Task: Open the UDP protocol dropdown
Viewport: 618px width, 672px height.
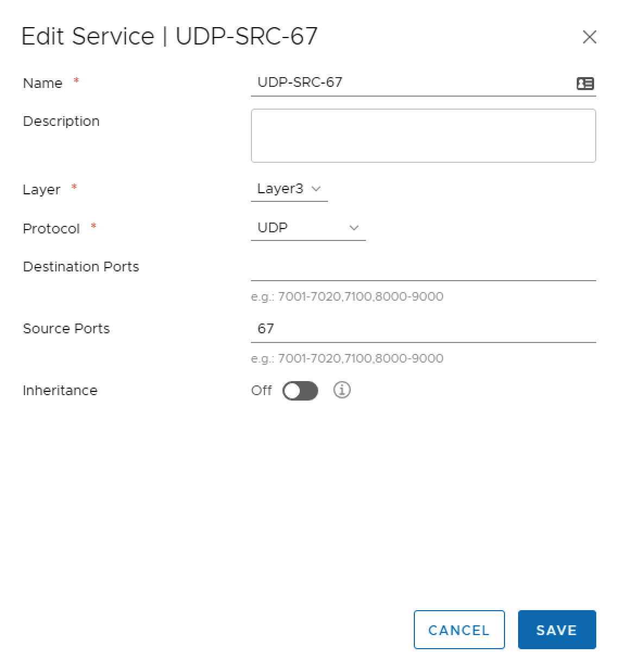Action: 308,228
